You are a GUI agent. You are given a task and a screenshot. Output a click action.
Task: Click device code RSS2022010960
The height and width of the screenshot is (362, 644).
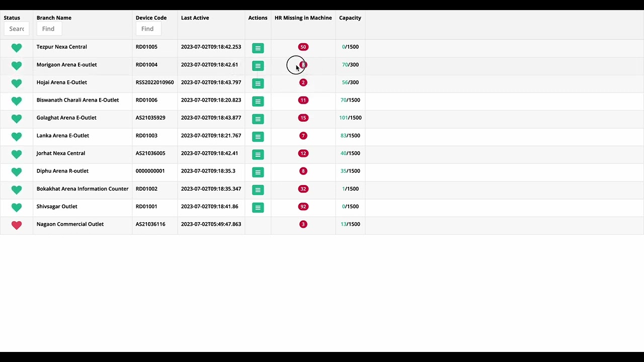(154, 82)
